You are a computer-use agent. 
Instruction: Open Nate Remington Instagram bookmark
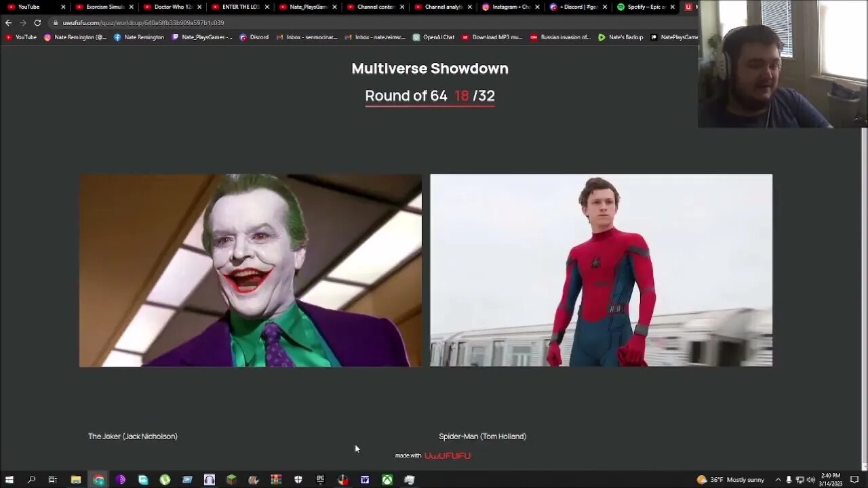point(75,37)
